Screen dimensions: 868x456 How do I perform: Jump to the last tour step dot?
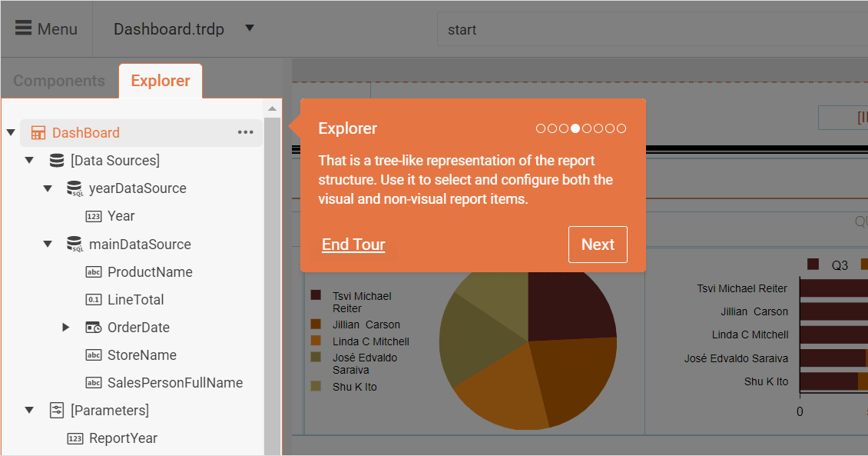tap(621, 128)
